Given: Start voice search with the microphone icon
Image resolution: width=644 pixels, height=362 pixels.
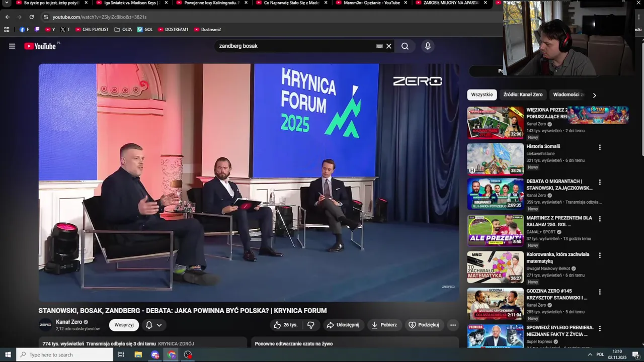Looking at the screenshot, I should pyautogui.click(x=428, y=46).
